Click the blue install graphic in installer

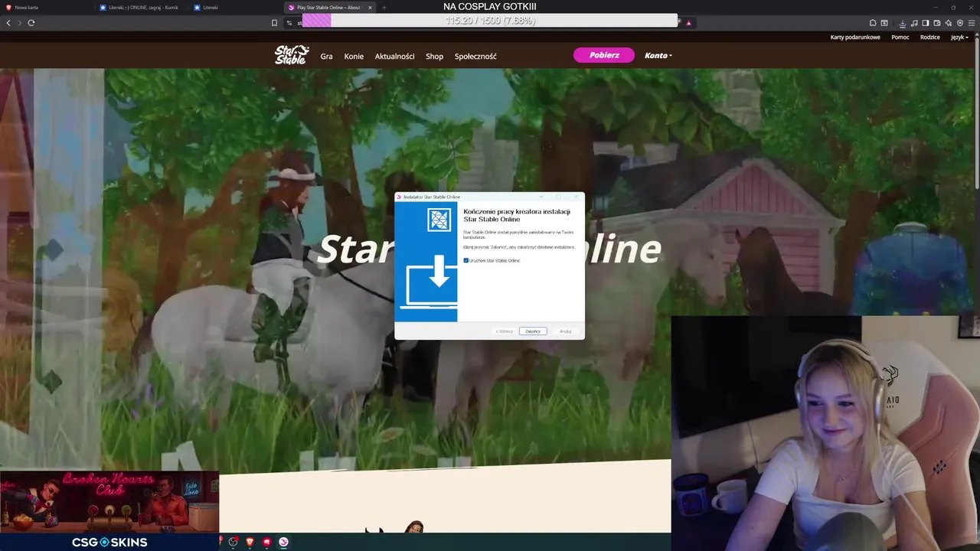click(x=426, y=261)
